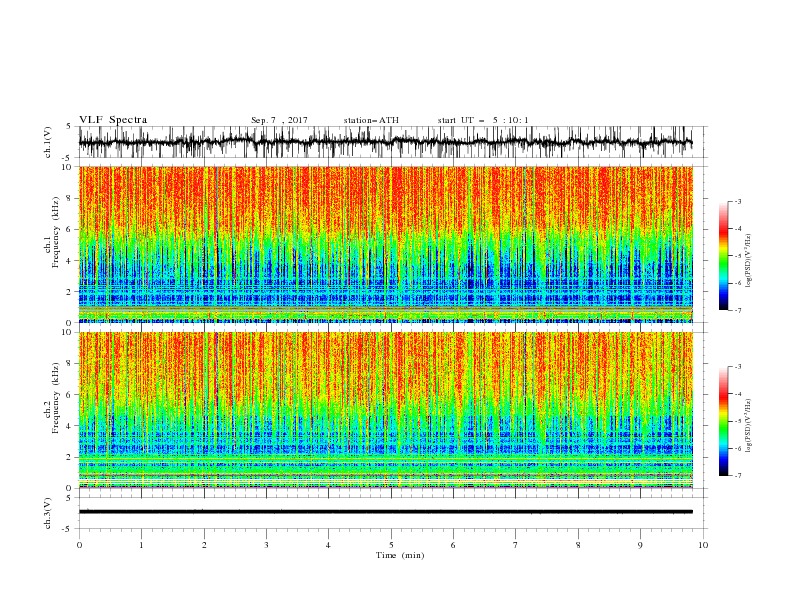Click the ch.3 flat black trace
The width and height of the screenshot is (792, 612).
click(385, 512)
